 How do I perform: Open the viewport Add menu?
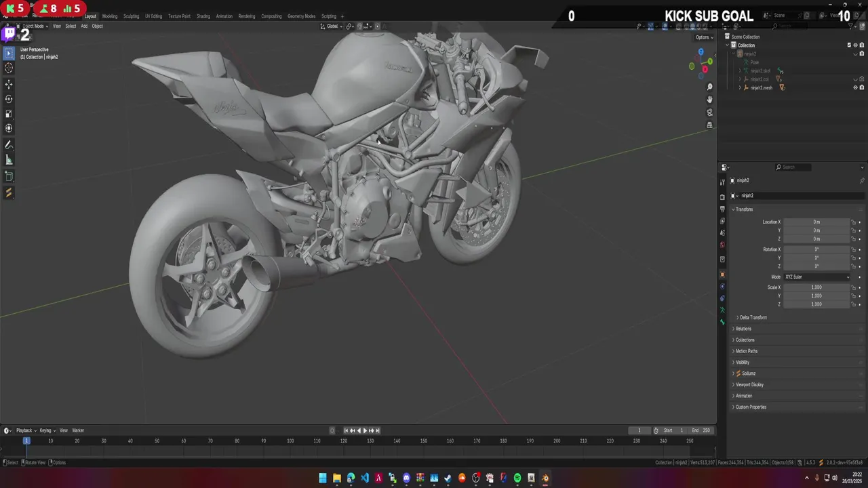click(84, 26)
